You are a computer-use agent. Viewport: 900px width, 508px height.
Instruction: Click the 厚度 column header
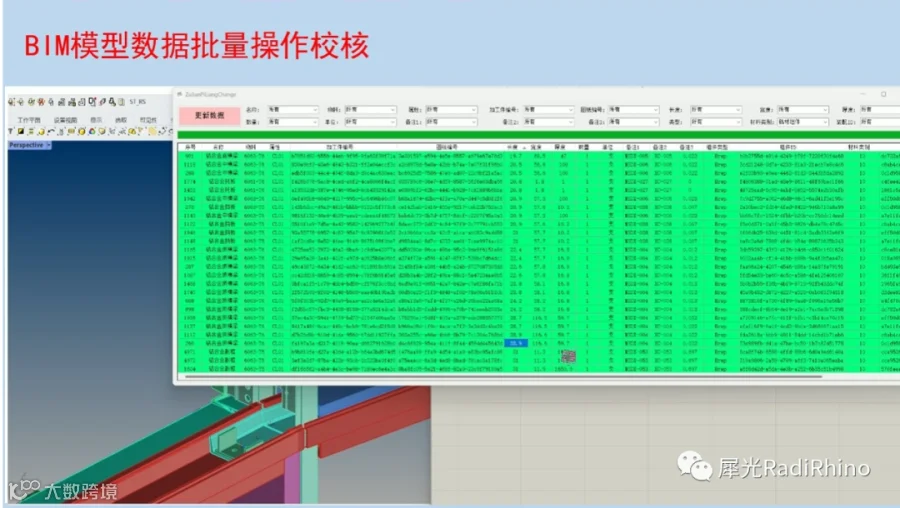[x=560, y=148]
